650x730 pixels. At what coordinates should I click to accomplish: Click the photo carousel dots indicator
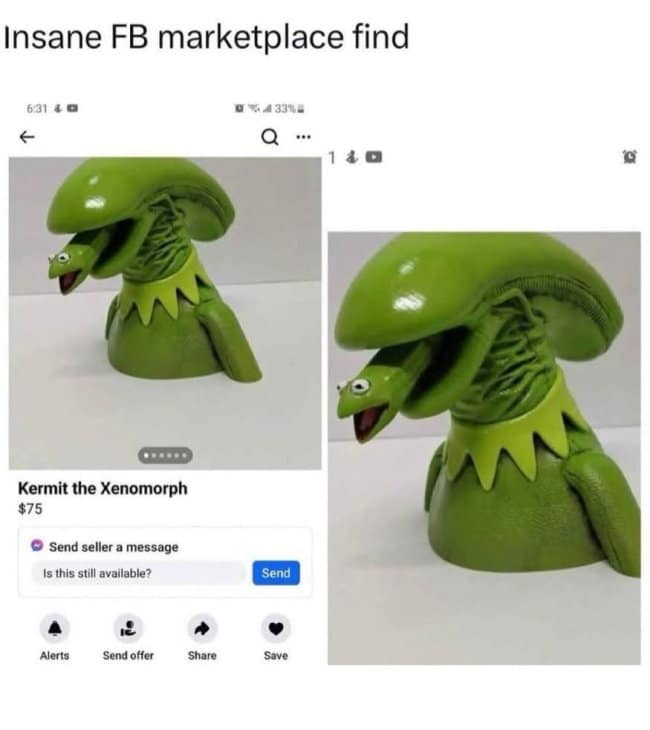[165, 455]
